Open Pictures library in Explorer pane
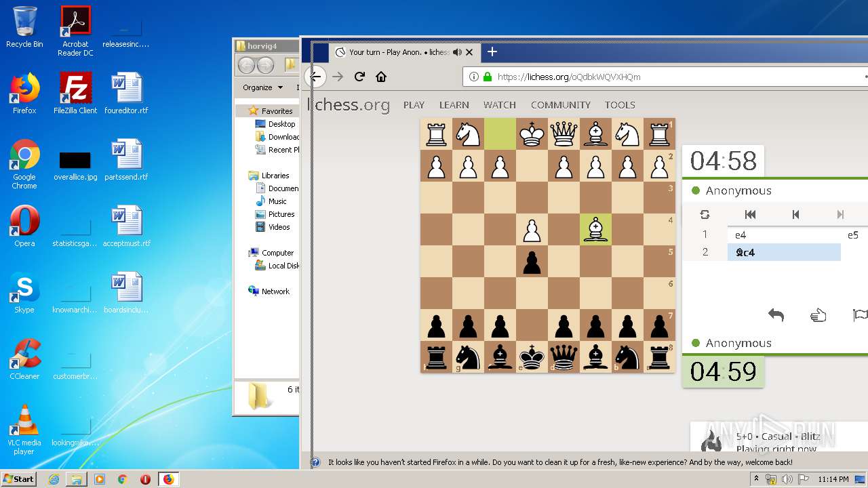This screenshot has height=488, width=868. (x=281, y=214)
